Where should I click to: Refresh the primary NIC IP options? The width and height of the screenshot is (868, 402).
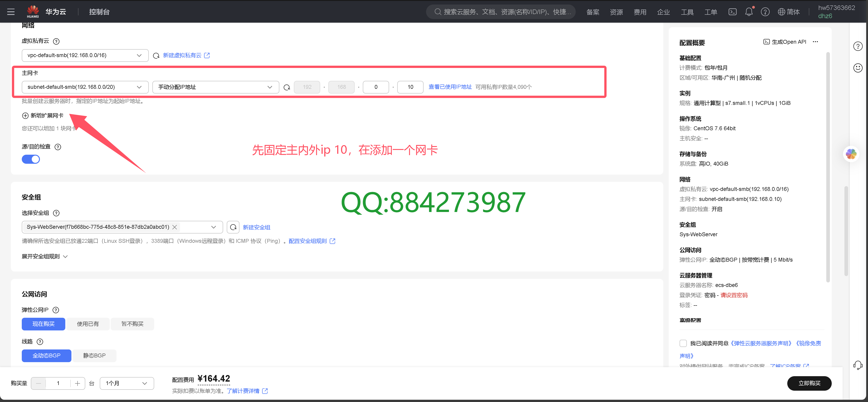[287, 87]
